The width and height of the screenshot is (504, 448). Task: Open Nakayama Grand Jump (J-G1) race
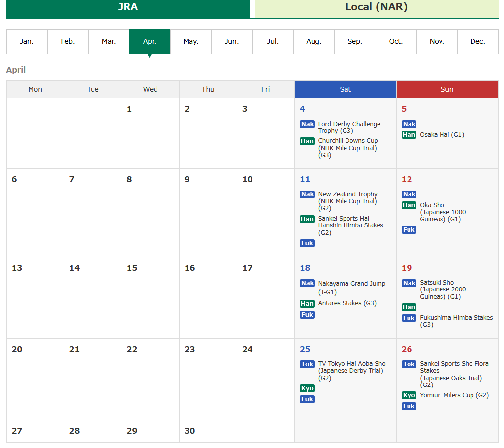(x=352, y=288)
